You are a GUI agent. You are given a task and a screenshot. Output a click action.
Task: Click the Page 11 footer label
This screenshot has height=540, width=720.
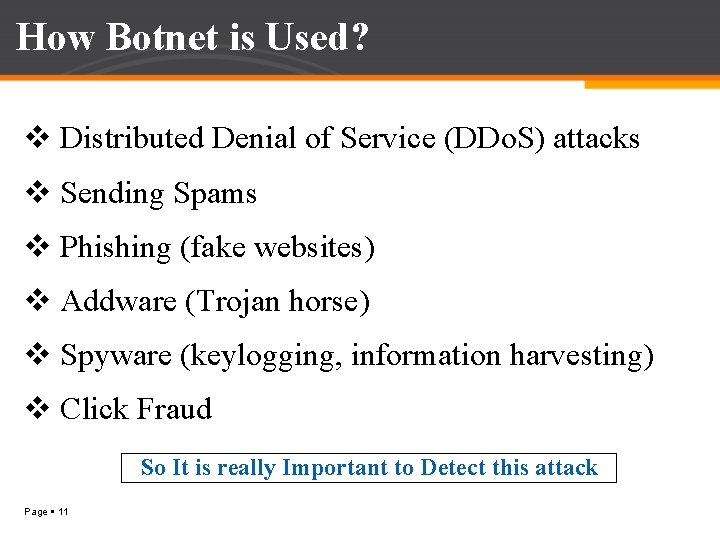(46, 512)
